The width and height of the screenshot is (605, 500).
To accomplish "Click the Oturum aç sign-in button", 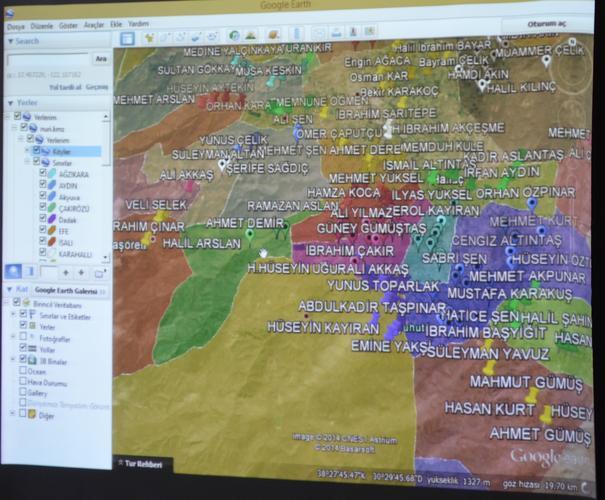I will click(x=547, y=24).
